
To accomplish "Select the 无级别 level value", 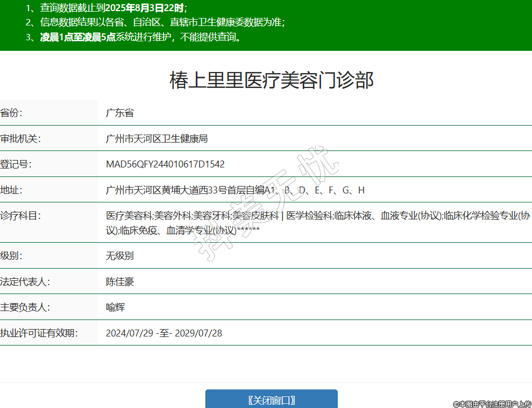I will pos(120,256).
